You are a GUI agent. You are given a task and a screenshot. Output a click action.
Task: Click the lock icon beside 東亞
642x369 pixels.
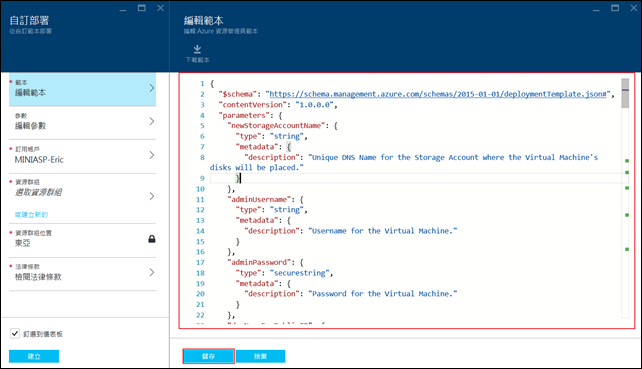pos(151,239)
